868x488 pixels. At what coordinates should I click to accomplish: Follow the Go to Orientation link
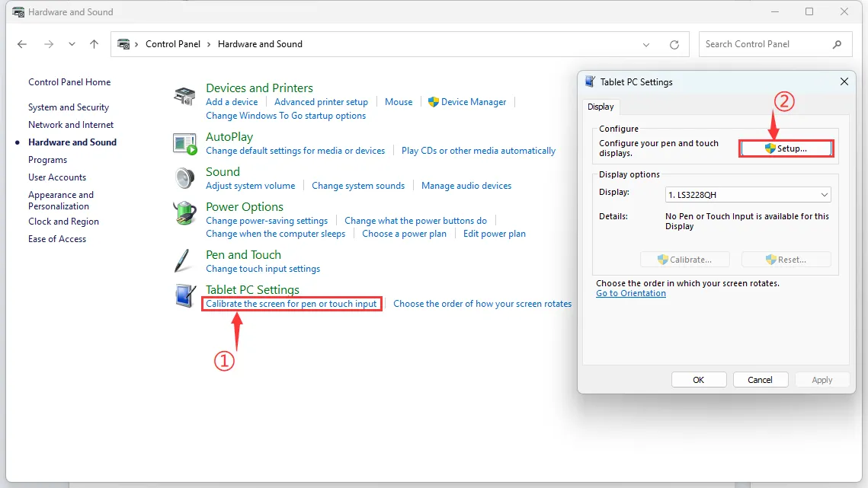click(630, 293)
